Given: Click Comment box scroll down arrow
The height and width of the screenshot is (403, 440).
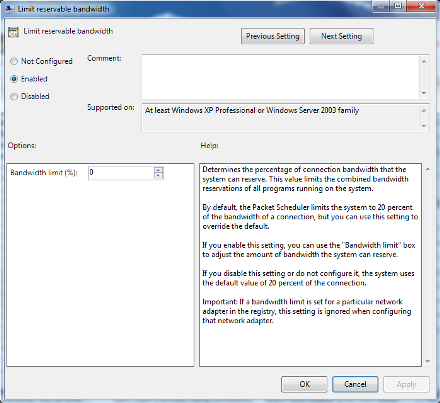Looking at the screenshot, I should [x=424, y=93].
